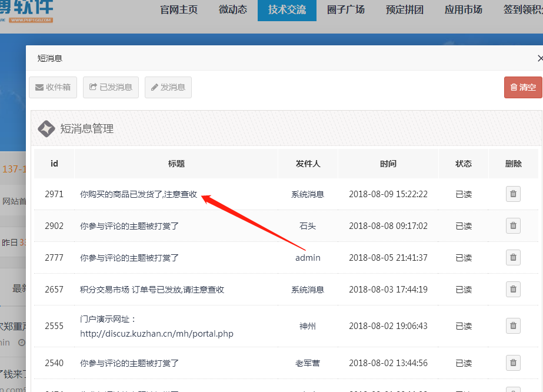Trash message 2540 from 老军营

[513, 363]
